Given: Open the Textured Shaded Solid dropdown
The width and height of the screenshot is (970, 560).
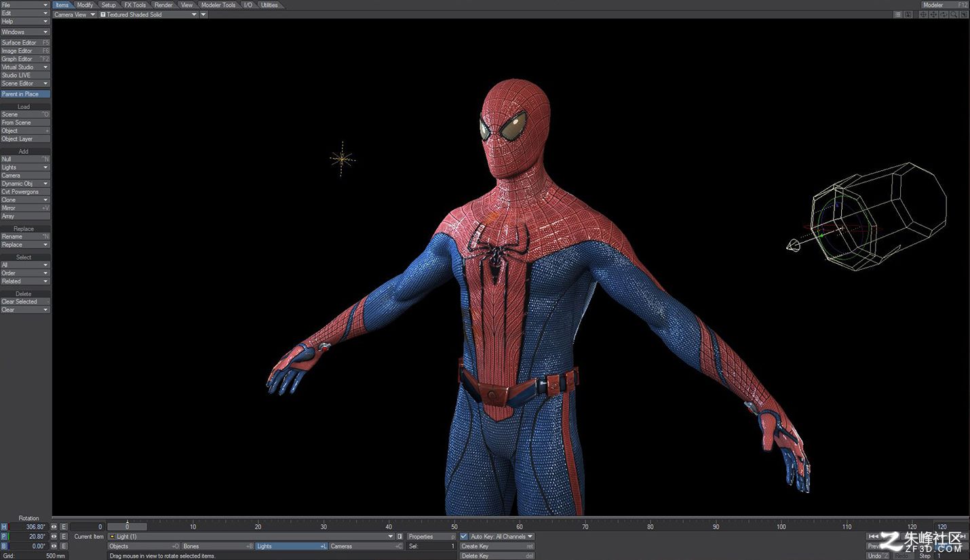Looking at the screenshot, I should point(149,14).
